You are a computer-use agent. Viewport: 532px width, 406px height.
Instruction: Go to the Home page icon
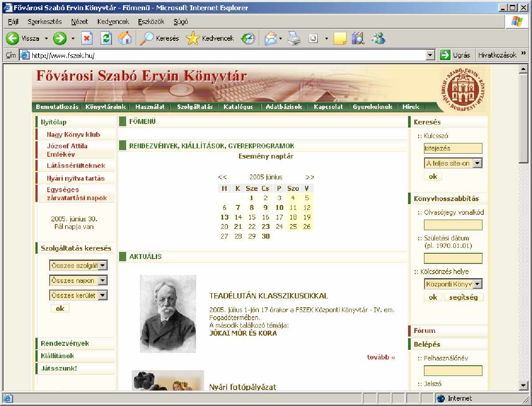tap(125, 39)
